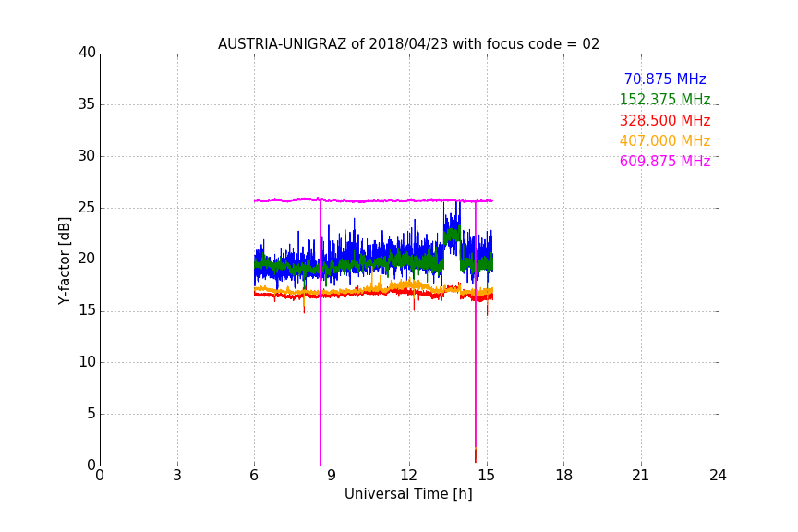Select the 407.000 MHz legend label
The width and height of the screenshot is (798, 532).
(x=665, y=140)
